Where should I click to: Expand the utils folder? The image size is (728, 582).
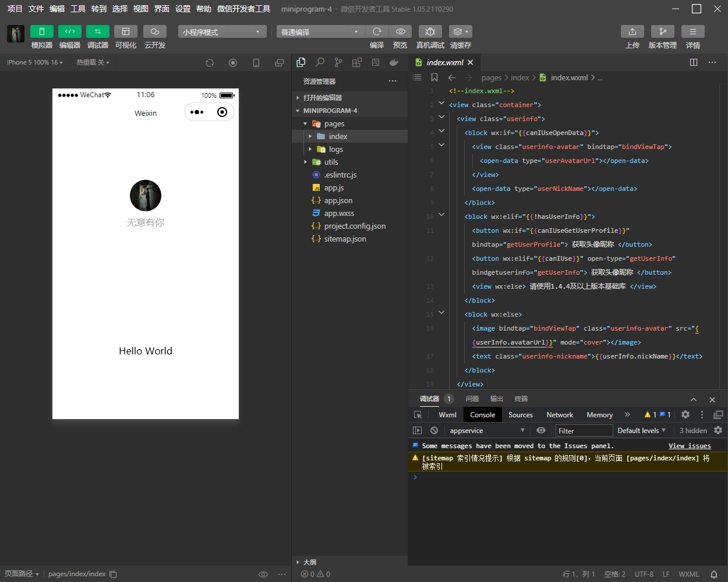click(349, 162)
